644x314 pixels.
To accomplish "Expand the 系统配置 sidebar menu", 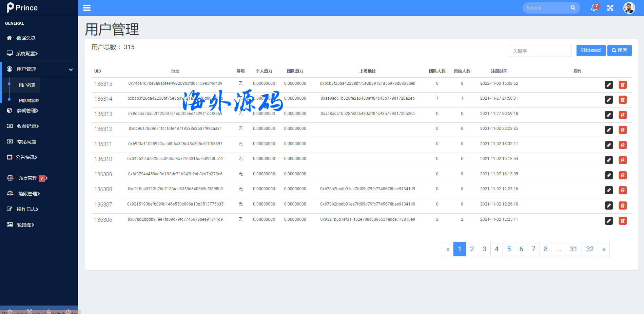I will (27, 54).
